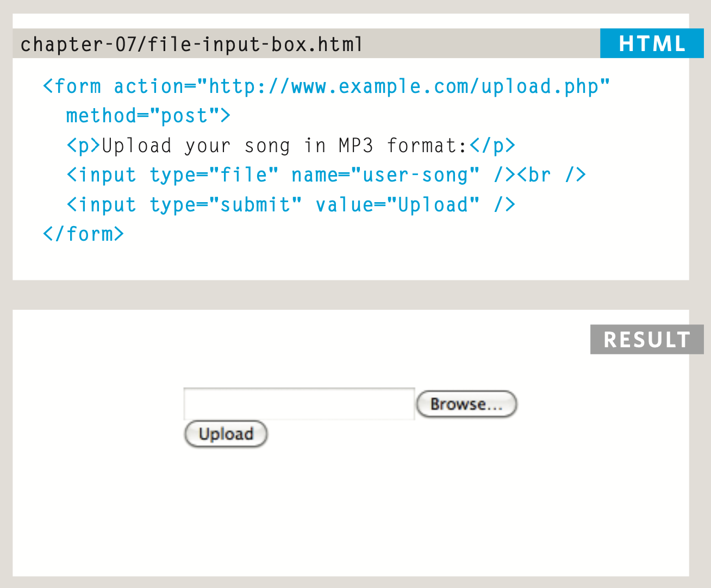Viewport: 711px width, 588px height.
Task: Click the method="post" code line
Action: point(148,116)
